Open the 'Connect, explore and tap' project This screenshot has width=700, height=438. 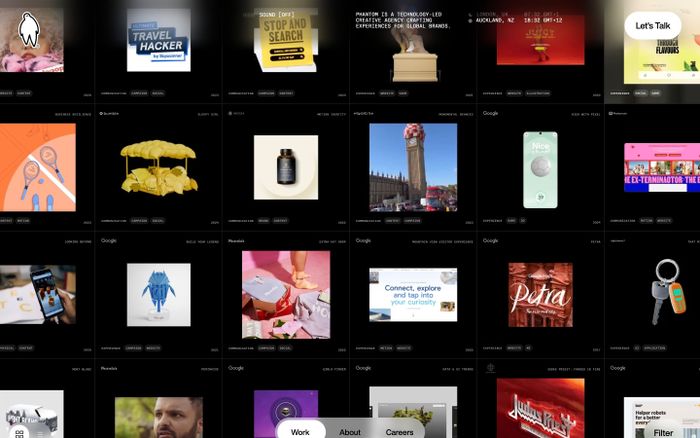coord(412,294)
